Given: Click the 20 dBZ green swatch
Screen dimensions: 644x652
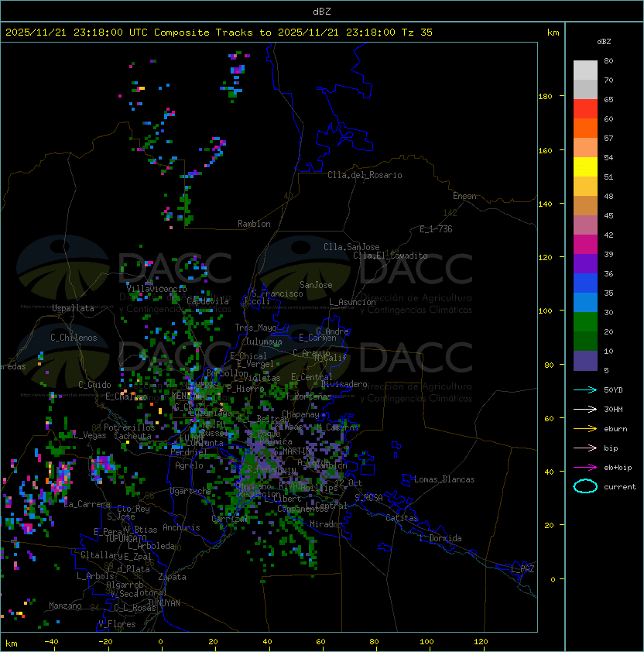Looking at the screenshot, I should 585,341.
